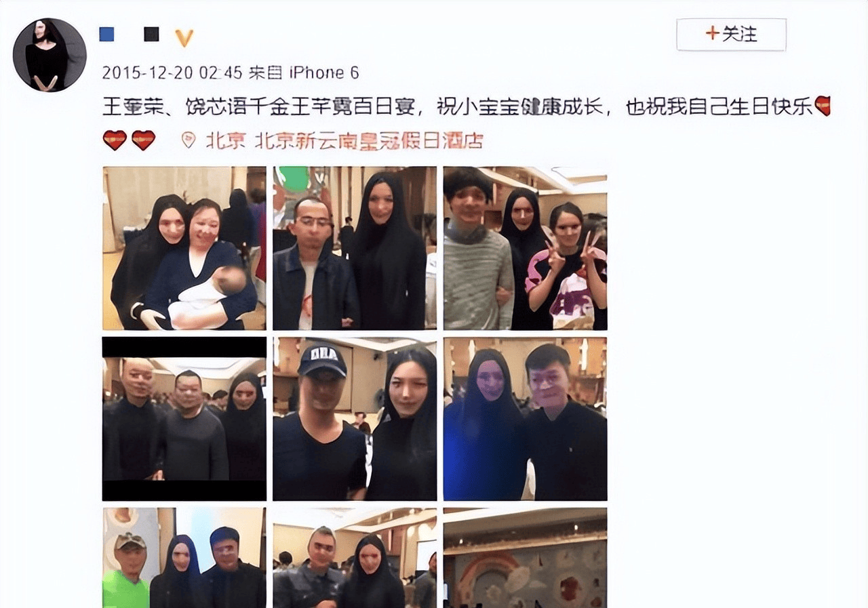Click the heart emoji after 生日快乐
The height and width of the screenshot is (608, 868).
823,106
